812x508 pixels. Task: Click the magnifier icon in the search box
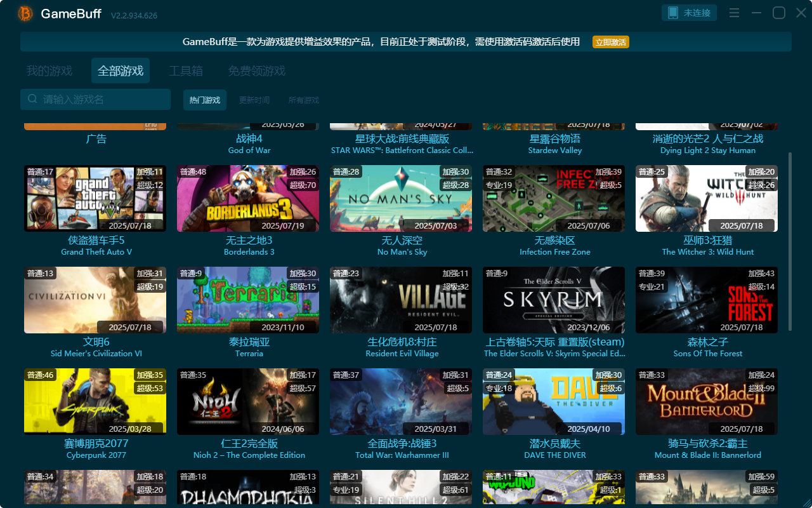32,99
